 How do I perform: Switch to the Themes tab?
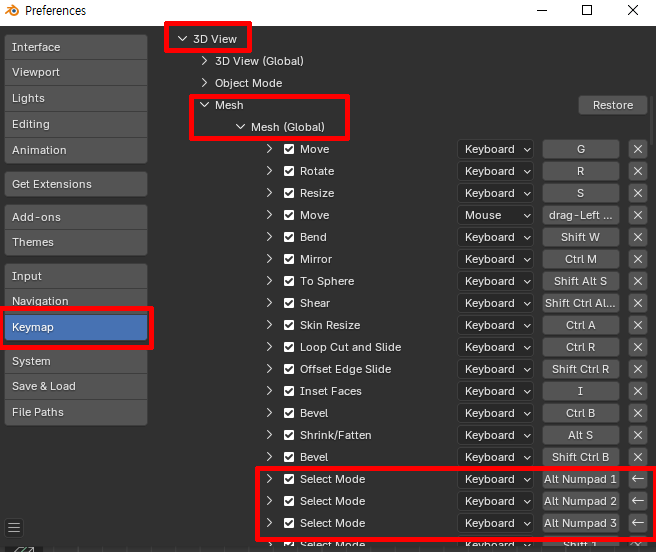(x=76, y=242)
